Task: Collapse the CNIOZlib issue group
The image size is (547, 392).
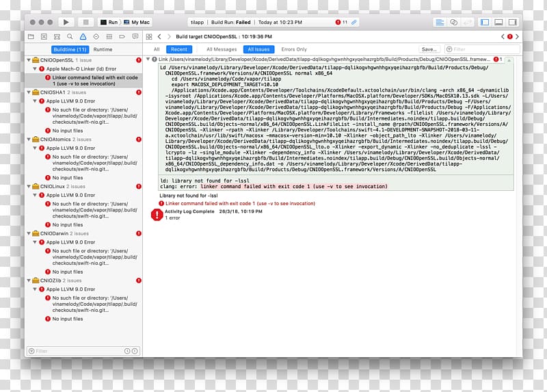Action: pyautogui.click(x=29, y=280)
